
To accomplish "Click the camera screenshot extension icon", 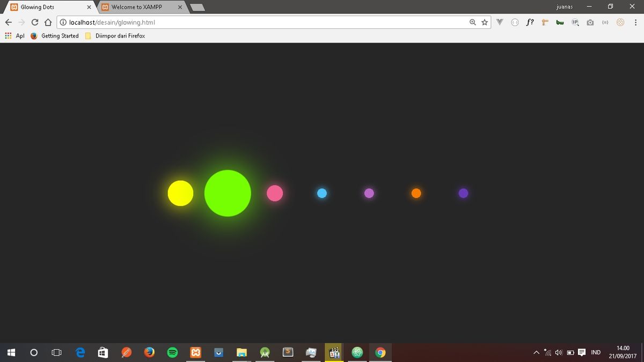I will (590, 23).
